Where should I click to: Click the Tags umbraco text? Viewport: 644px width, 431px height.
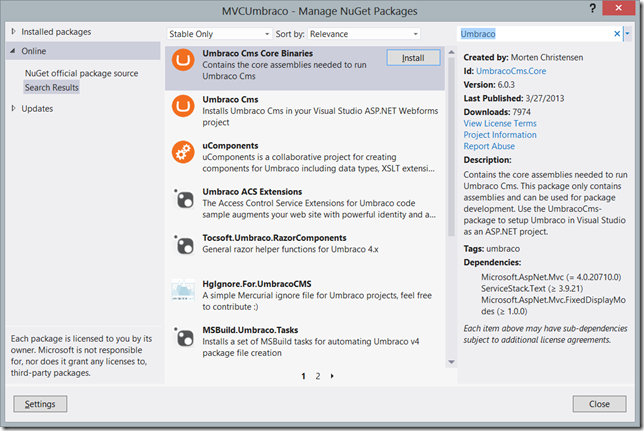tap(492, 249)
